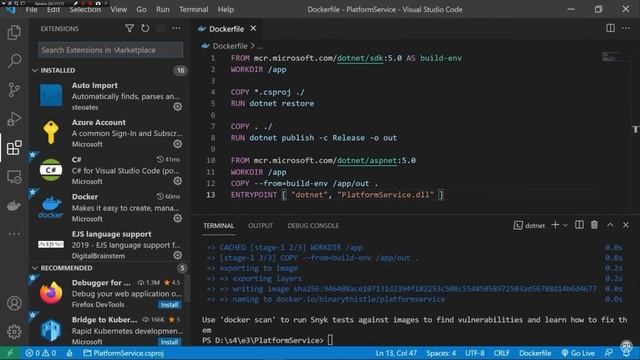The height and width of the screenshot is (360, 640).
Task: Start Go Live server
Action: coord(578,353)
